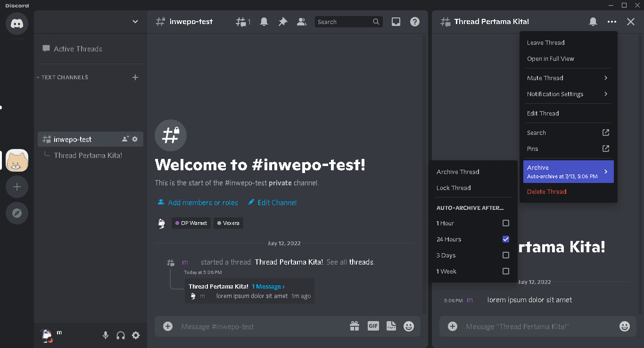Open the inbox icon in header

(x=396, y=22)
